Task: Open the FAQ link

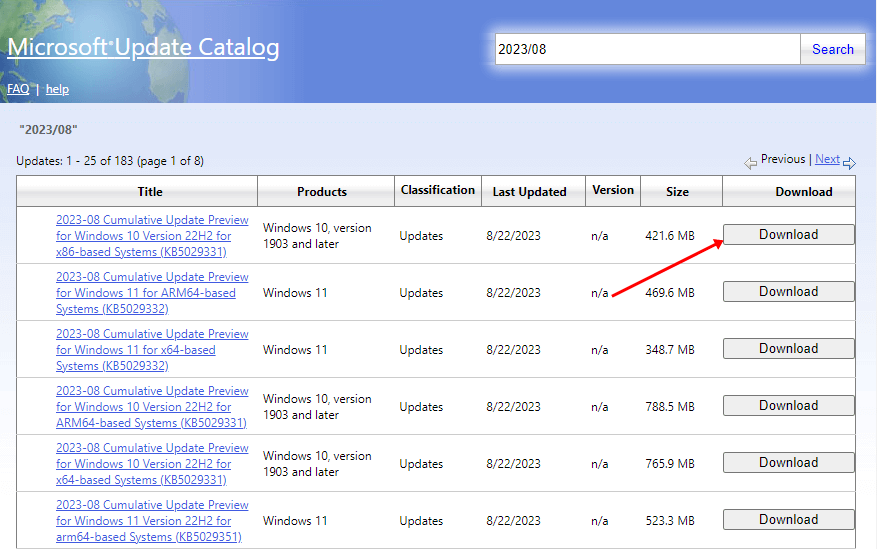Action: (18, 89)
